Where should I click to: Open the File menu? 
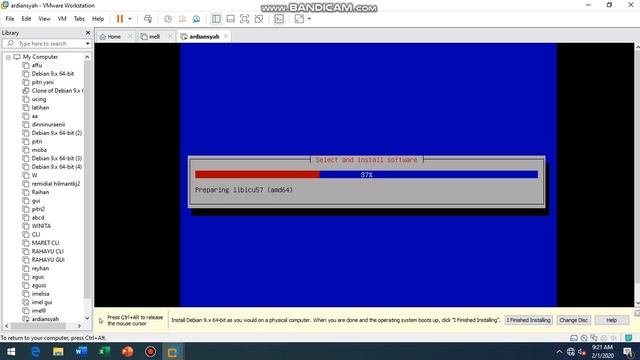10,19
